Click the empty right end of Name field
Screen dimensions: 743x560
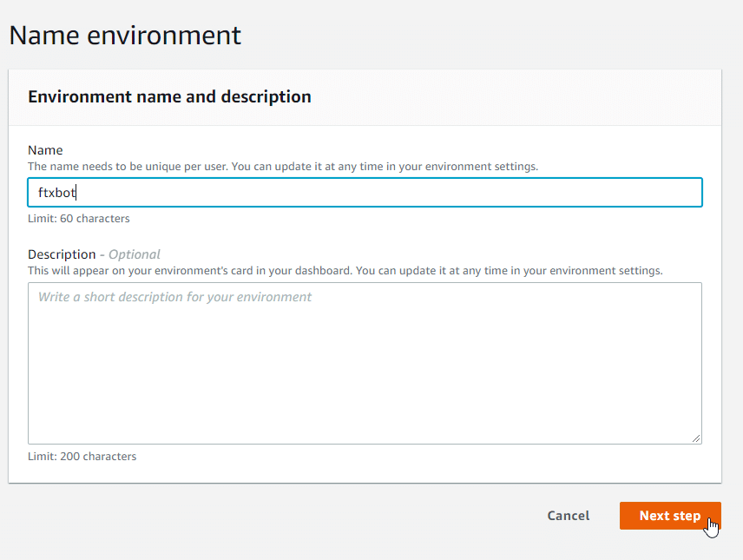(x=608, y=193)
